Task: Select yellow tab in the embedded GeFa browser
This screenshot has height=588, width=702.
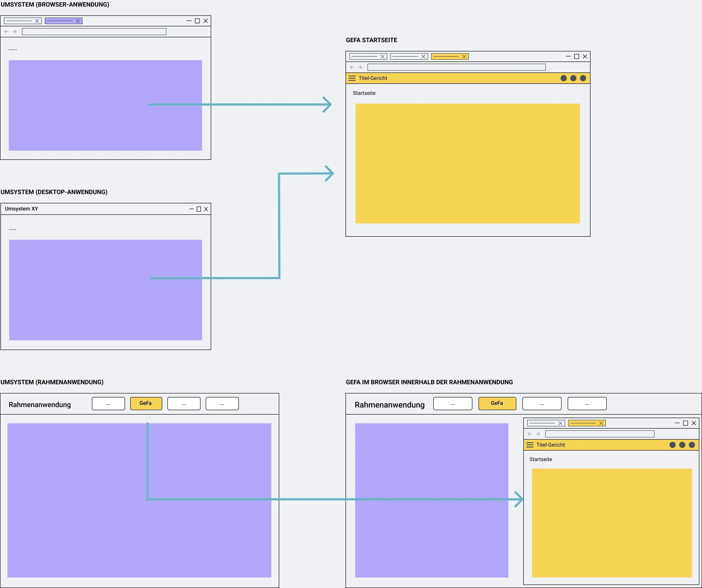Action: (x=587, y=423)
